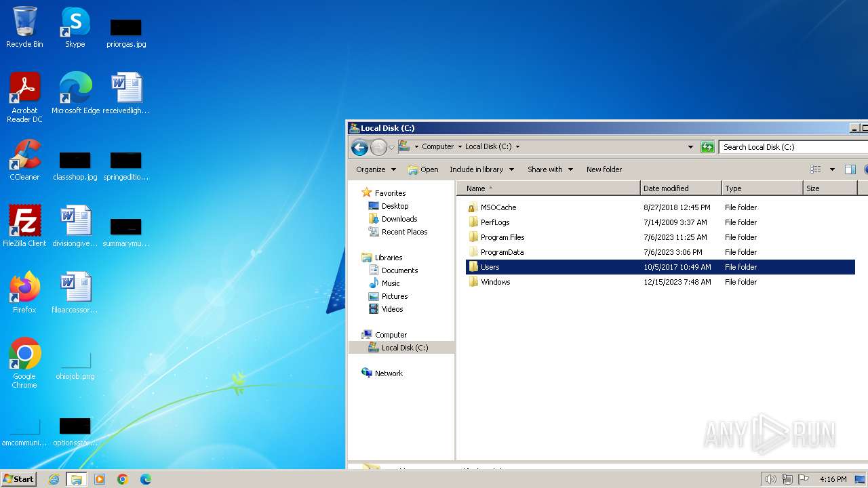Select the classshop.jpg desktop file
Screen dimensions: 868x488
click(75, 166)
